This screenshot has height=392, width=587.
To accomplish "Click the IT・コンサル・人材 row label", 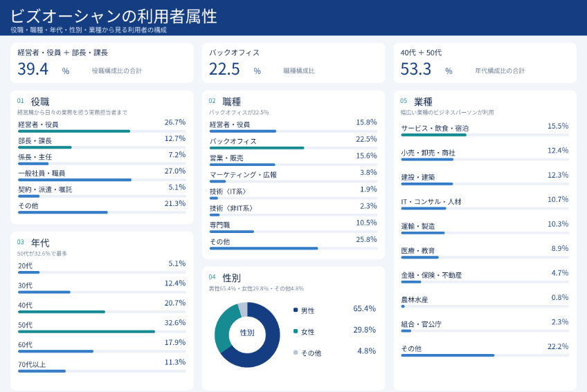I will point(431,202).
